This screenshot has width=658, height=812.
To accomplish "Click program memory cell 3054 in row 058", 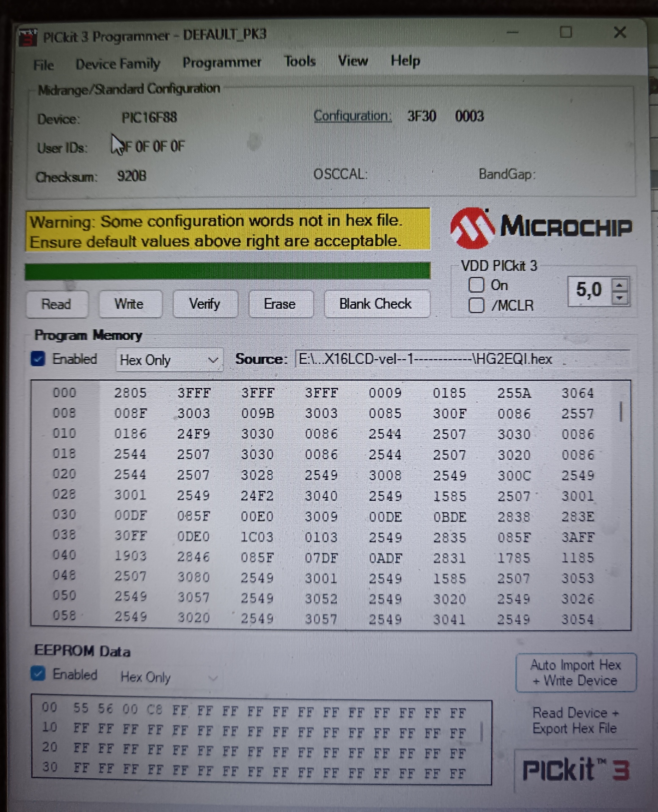I will [578, 620].
